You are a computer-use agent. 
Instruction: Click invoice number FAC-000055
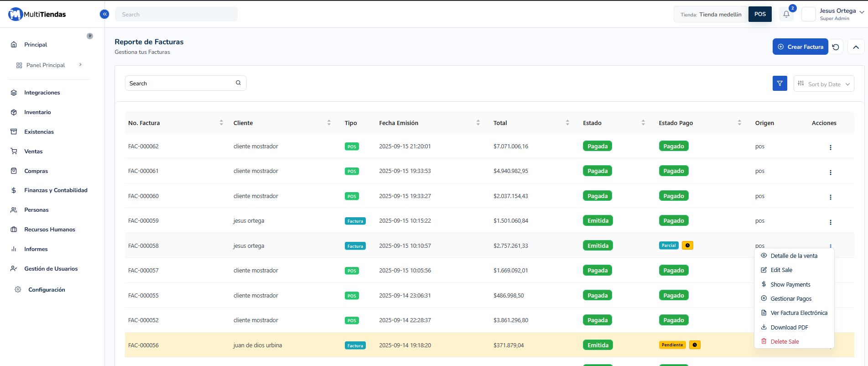(x=143, y=296)
